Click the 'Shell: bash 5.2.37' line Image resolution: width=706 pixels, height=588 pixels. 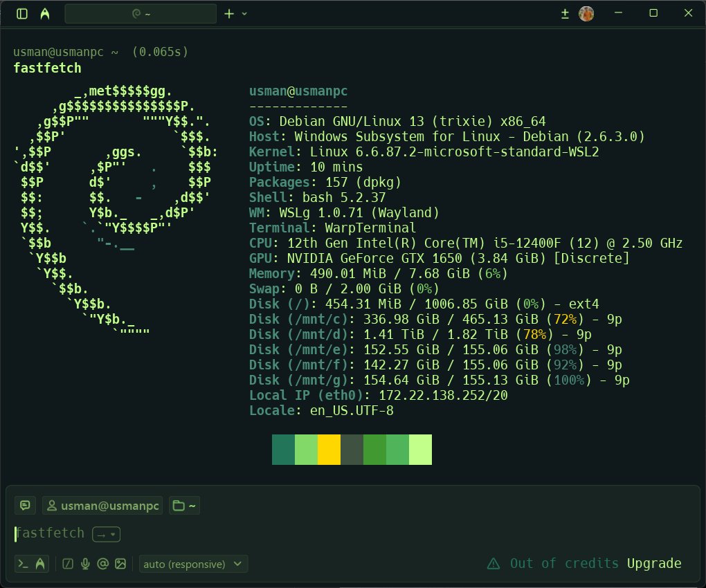coord(318,198)
